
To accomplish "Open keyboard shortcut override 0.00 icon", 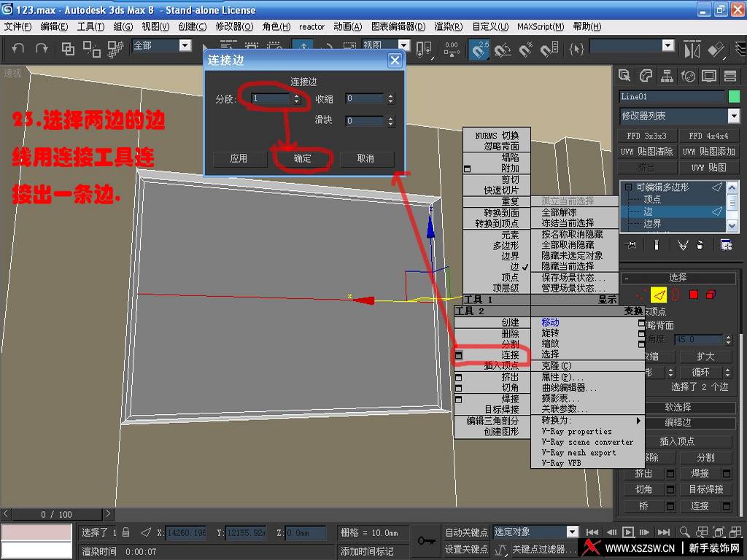I will pos(451,49).
